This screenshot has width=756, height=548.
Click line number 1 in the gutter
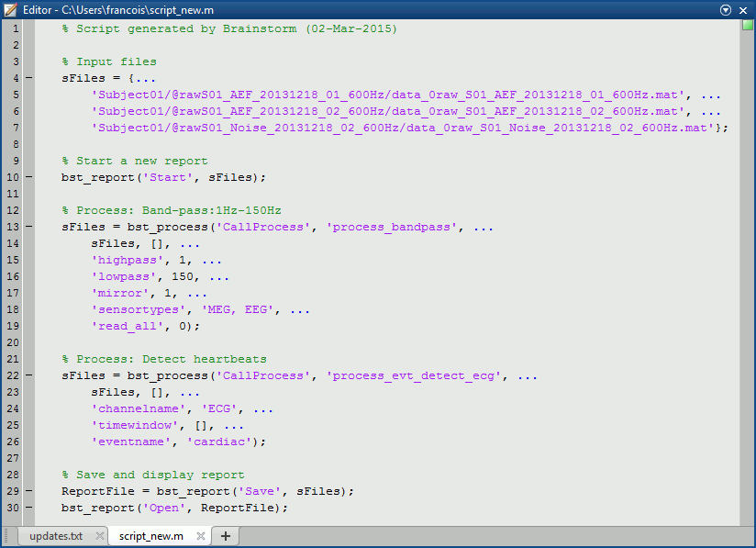click(x=16, y=29)
